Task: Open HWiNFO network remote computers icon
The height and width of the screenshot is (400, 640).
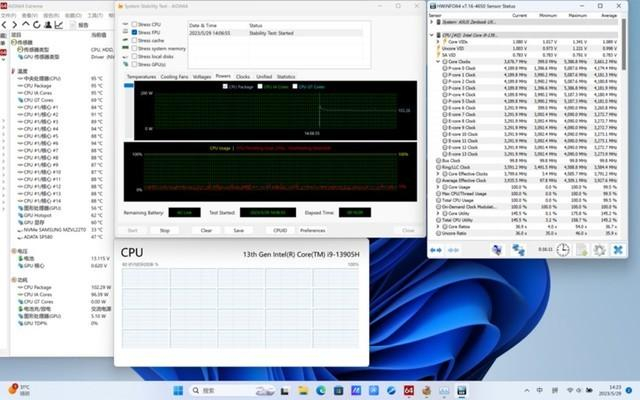Action: 518,249
